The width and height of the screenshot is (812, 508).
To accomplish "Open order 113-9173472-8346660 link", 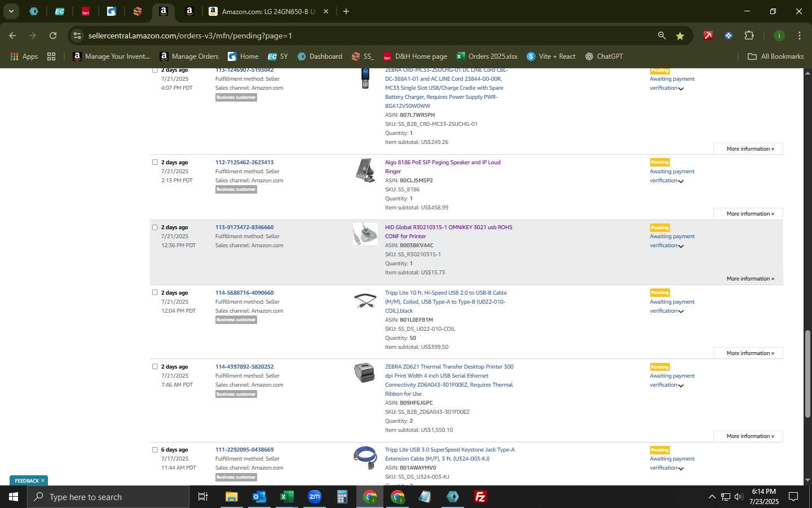I will click(x=244, y=227).
